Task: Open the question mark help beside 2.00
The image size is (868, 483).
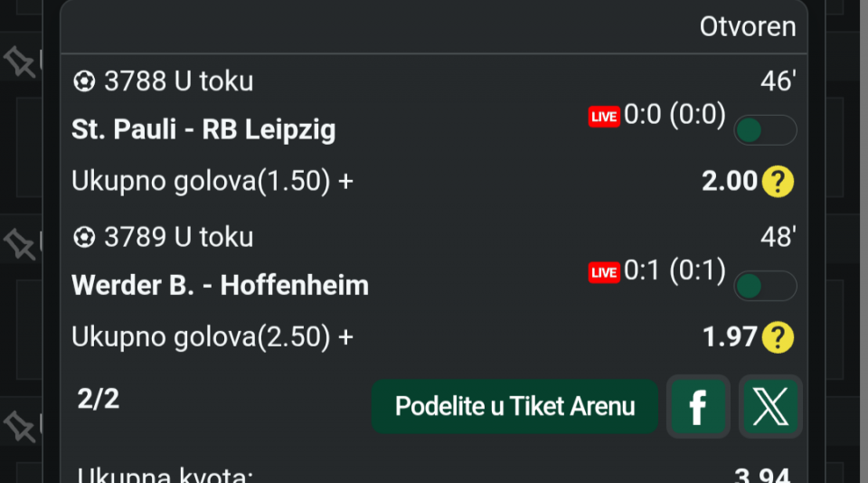Action: (x=778, y=182)
